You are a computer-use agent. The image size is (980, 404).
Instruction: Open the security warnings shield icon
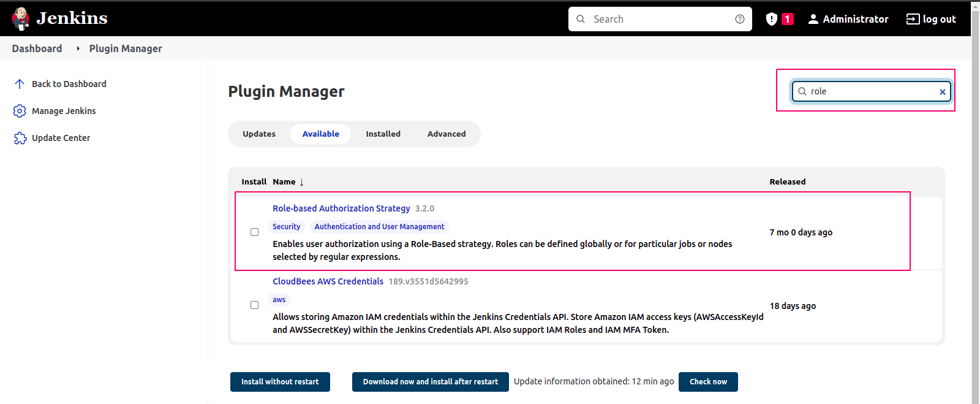click(772, 19)
